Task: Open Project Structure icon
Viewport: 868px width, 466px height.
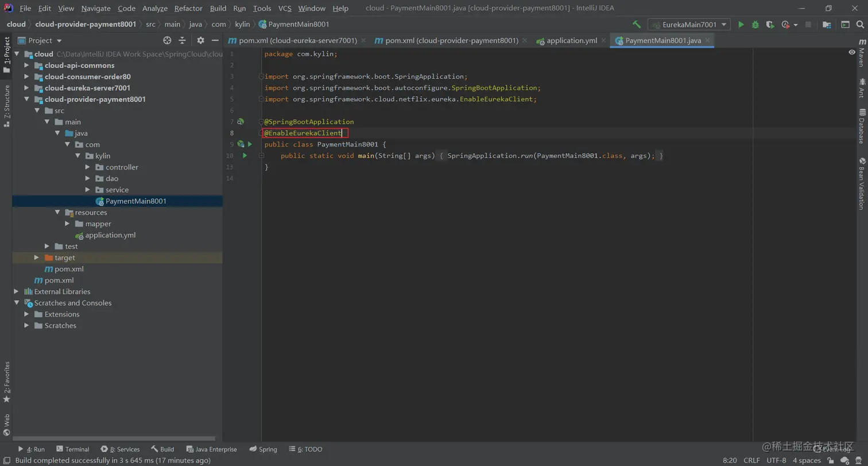Action: tap(827, 25)
